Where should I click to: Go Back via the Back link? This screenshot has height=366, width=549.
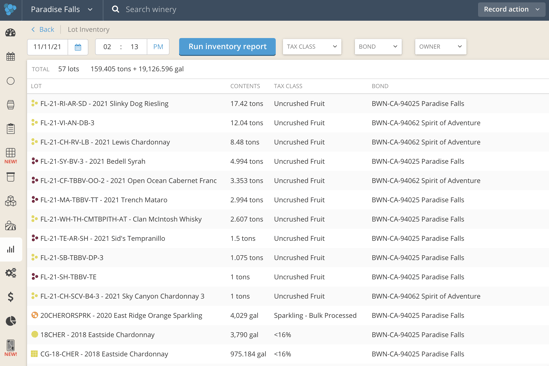(43, 29)
